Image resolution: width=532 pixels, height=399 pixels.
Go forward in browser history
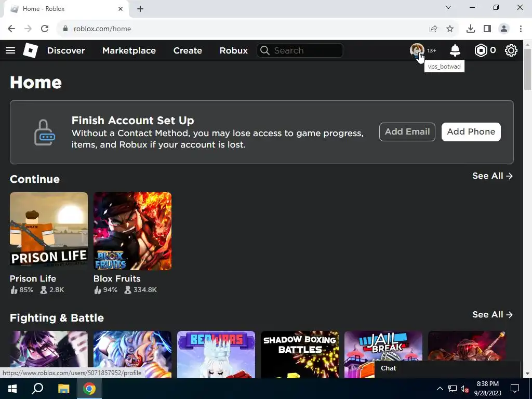pos(28,29)
